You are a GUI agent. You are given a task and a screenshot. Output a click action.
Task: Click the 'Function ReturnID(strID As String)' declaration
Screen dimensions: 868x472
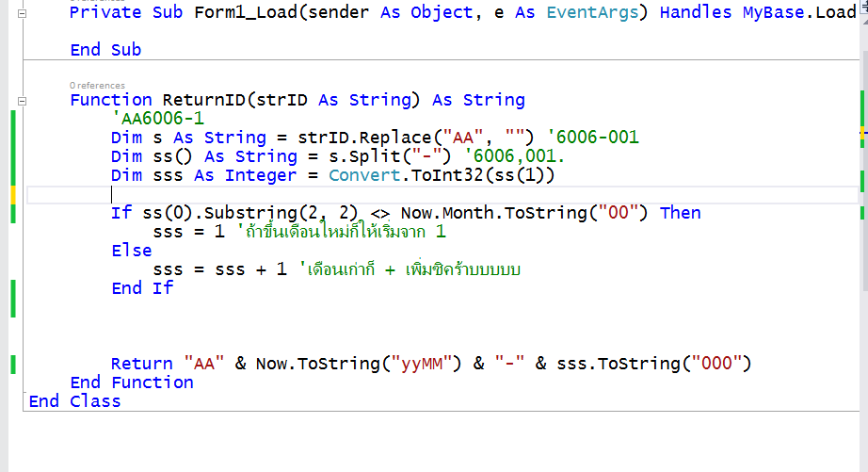(297, 100)
